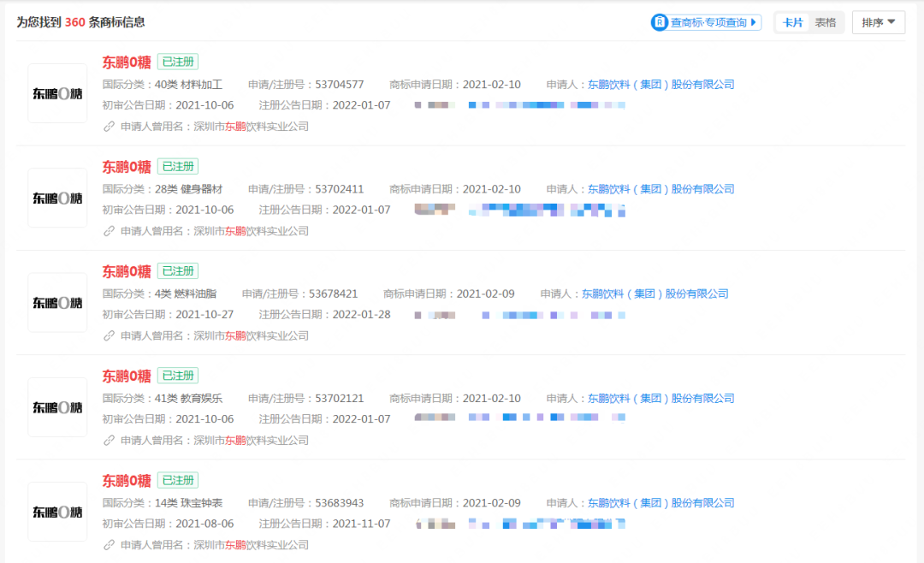The width and height of the screenshot is (924, 563).
Task: Open applicant 东鹏饮料 link in 14类 entry
Action: click(660, 503)
